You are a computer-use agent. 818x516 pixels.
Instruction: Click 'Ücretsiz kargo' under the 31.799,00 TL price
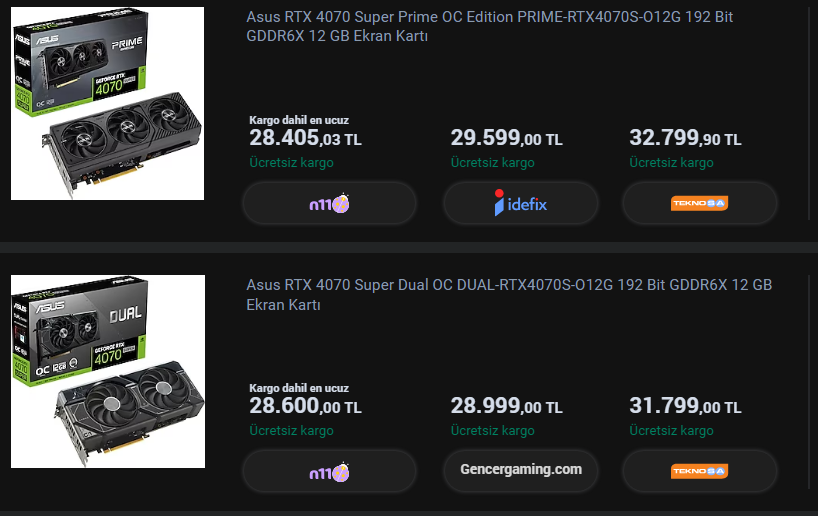coord(671,430)
